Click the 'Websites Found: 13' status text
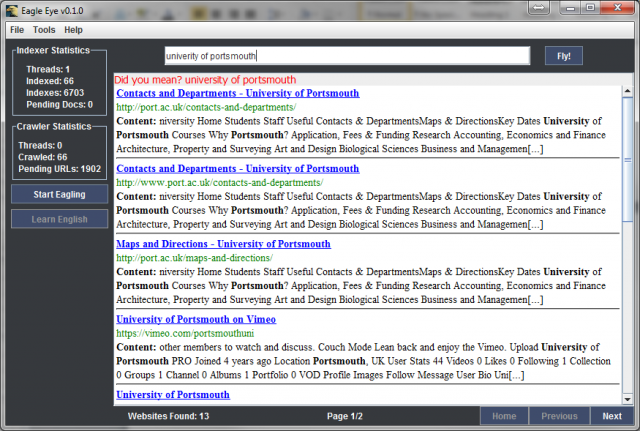 pos(168,416)
